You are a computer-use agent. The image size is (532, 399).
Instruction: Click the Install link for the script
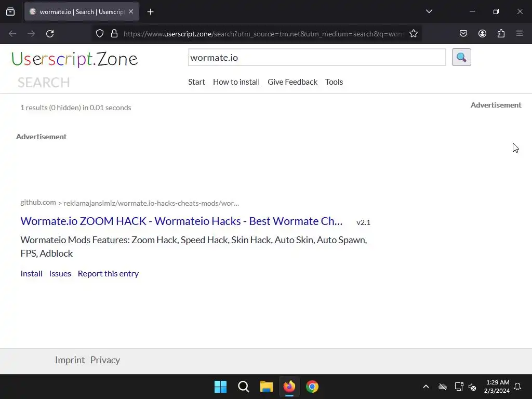(32, 273)
